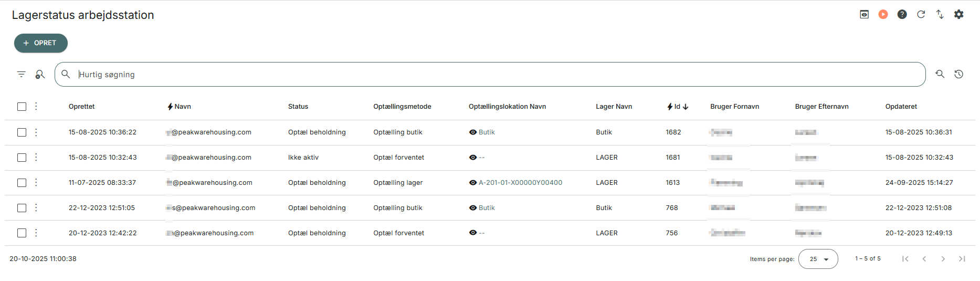Sort by the Bruger Fornavn header
Screen dimensions: 980x281
pyautogui.click(x=734, y=107)
